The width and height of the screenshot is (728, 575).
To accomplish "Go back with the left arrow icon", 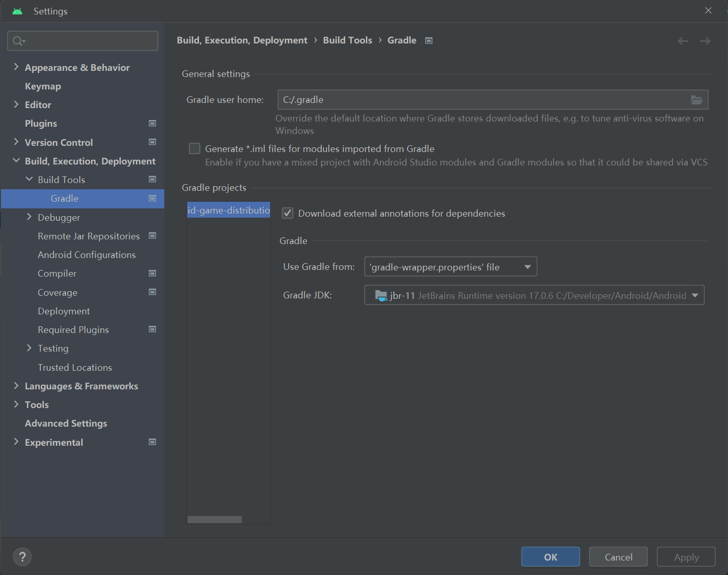I will [x=683, y=41].
